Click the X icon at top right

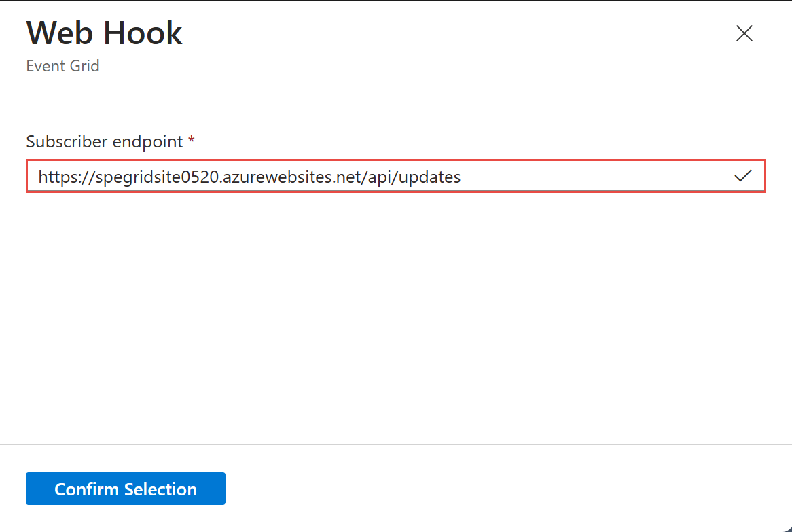744,33
